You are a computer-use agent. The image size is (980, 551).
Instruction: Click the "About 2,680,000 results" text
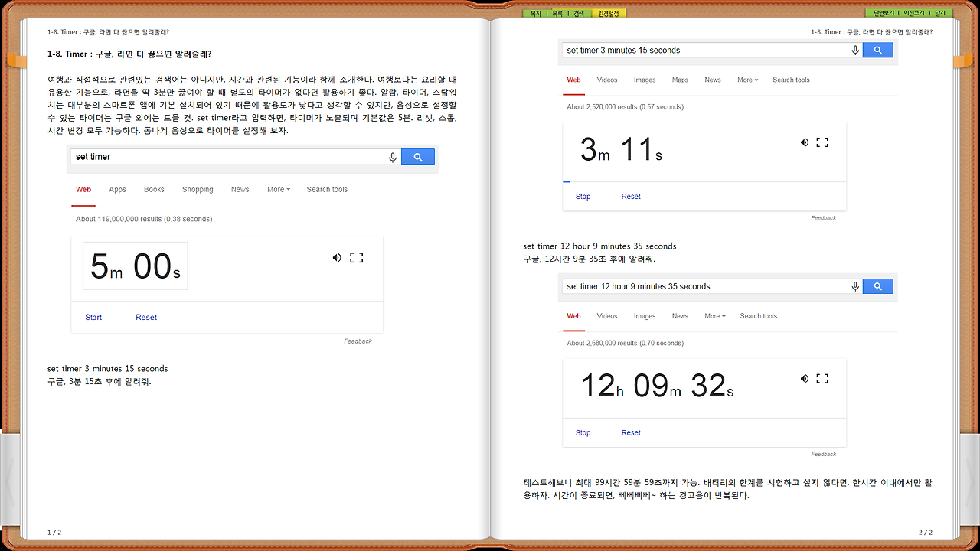pos(626,344)
